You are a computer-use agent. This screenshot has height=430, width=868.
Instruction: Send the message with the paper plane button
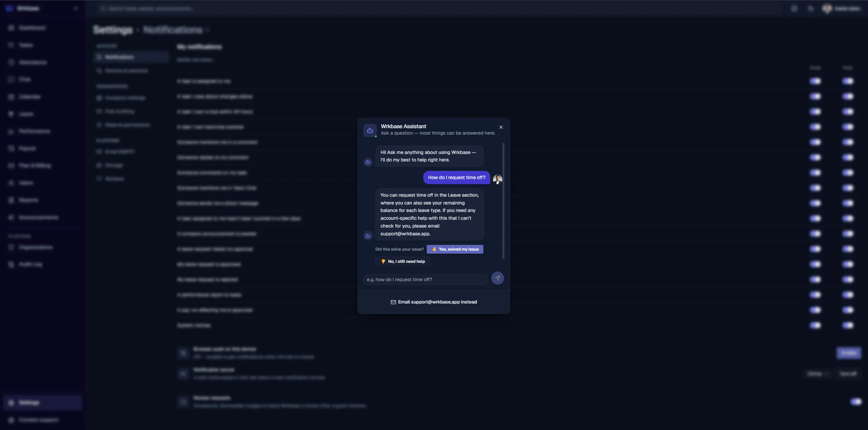(x=498, y=278)
